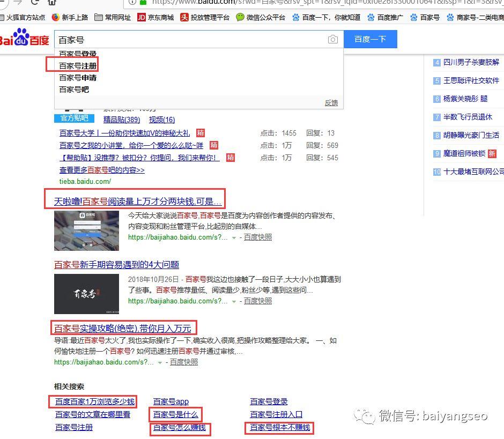Image resolution: width=504 pixels, height=439 pixels.
Task: Open the 火狐官方站点 bookmark
Action: point(22,17)
